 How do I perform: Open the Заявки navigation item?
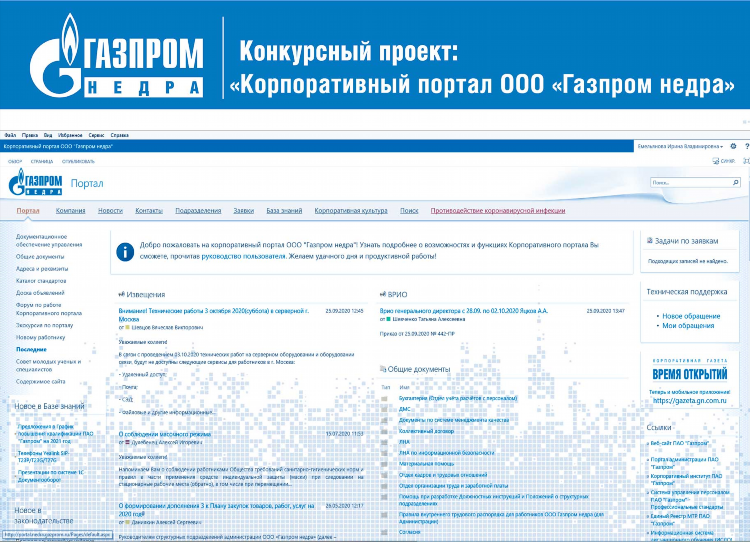click(243, 210)
